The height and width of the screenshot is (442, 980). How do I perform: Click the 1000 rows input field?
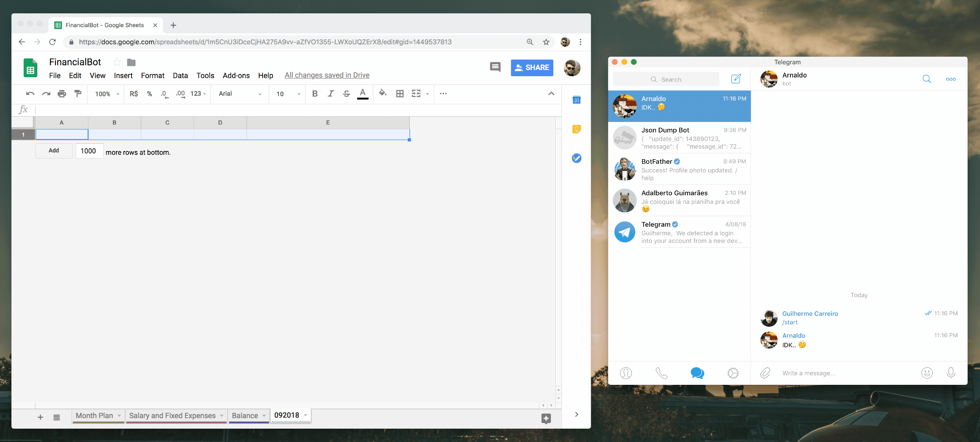coord(90,151)
